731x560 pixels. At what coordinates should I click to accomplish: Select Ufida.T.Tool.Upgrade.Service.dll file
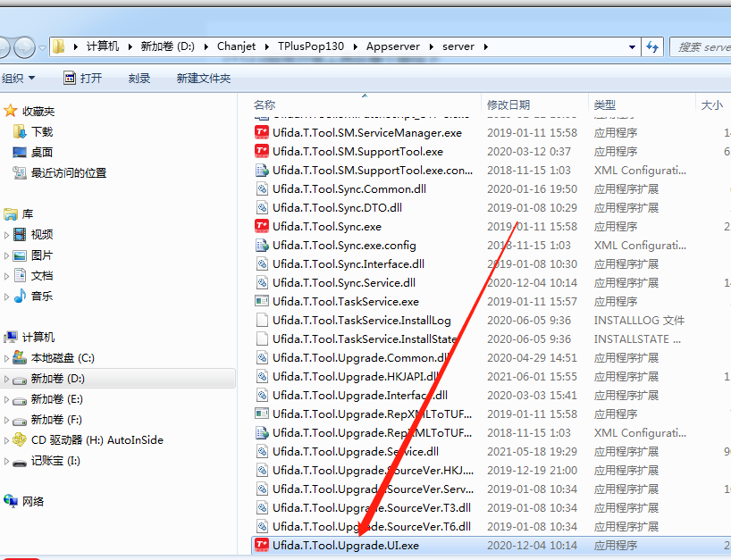(356, 451)
